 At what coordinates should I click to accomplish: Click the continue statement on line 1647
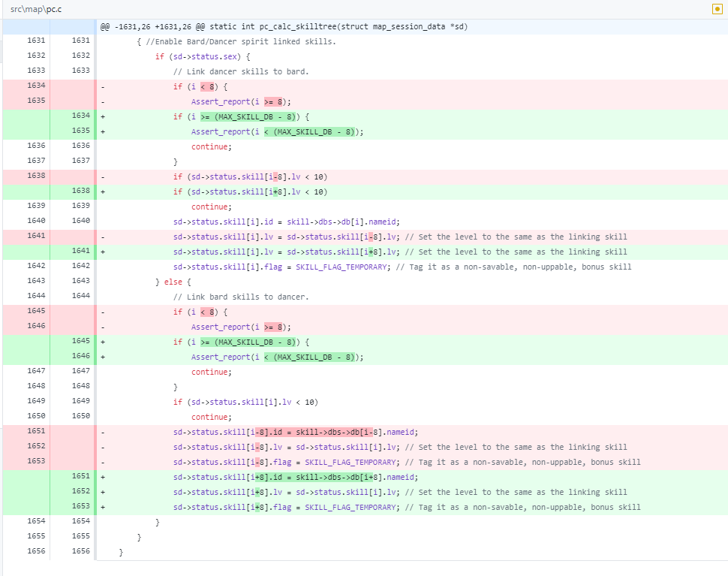point(210,372)
